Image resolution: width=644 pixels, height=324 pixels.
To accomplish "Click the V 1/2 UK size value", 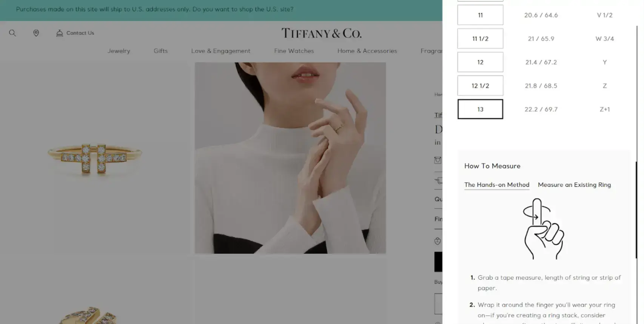I will tap(605, 15).
